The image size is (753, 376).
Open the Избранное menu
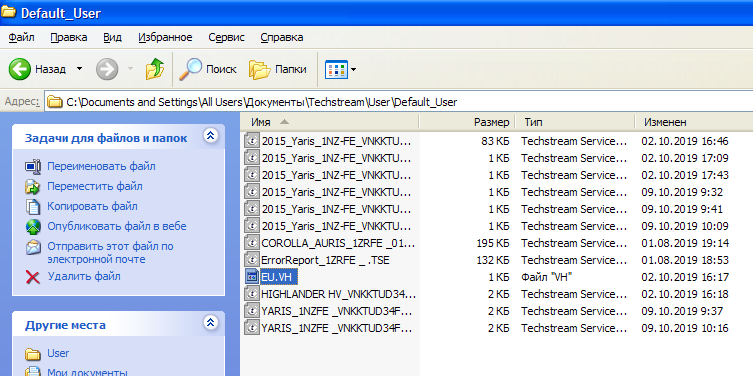pyautogui.click(x=165, y=37)
